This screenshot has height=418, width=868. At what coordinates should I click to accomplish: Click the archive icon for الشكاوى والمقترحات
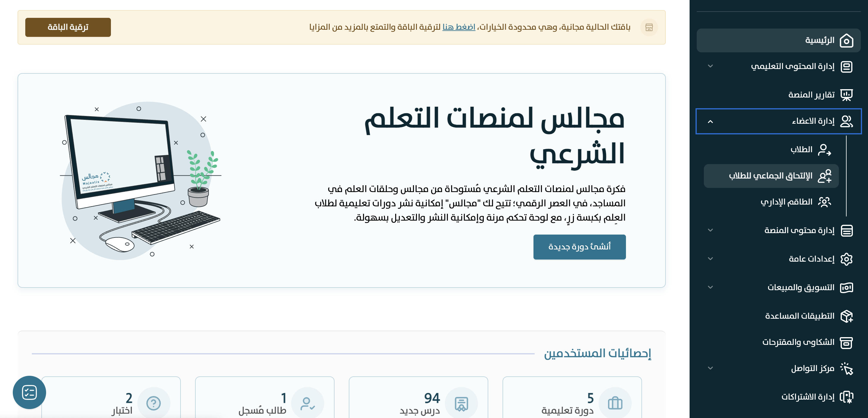(846, 342)
